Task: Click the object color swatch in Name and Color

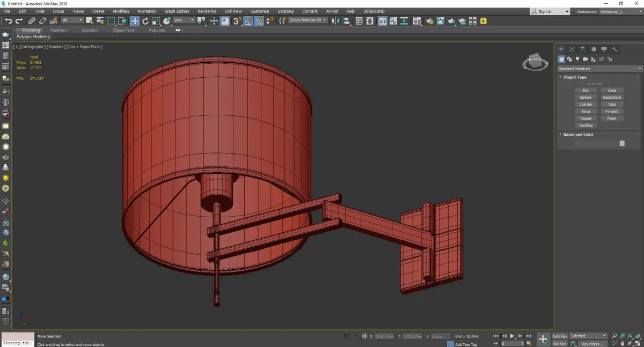Action: pyautogui.click(x=622, y=143)
